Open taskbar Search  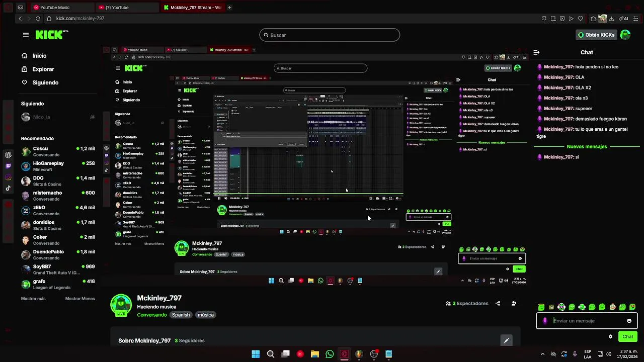coord(271,354)
